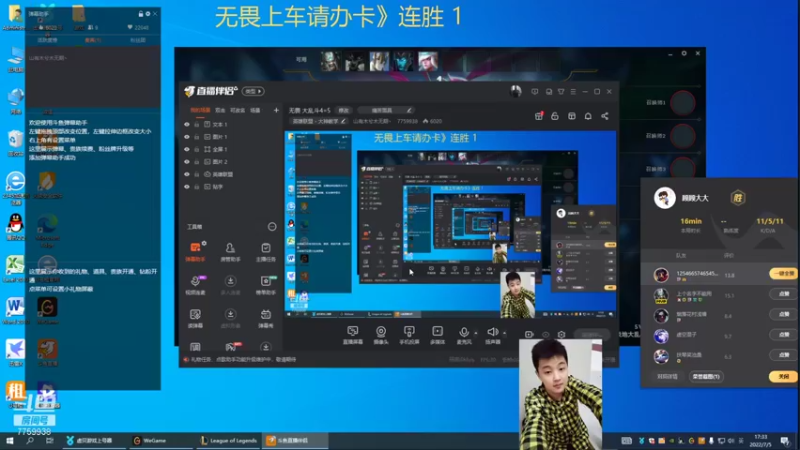
Task: Click lock icon in 弹幕助手 overlay header
Action: pyautogui.click(x=141, y=14)
